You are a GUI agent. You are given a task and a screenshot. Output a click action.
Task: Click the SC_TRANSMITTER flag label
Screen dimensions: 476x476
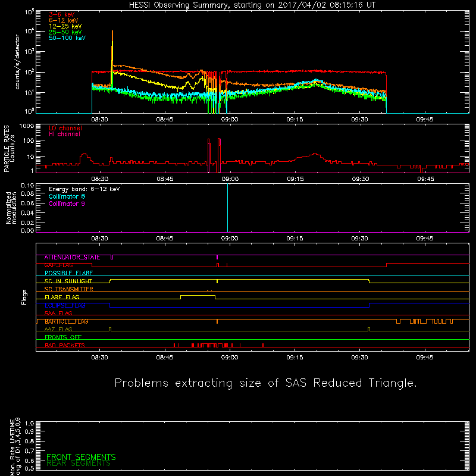click(x=68, y=289)
